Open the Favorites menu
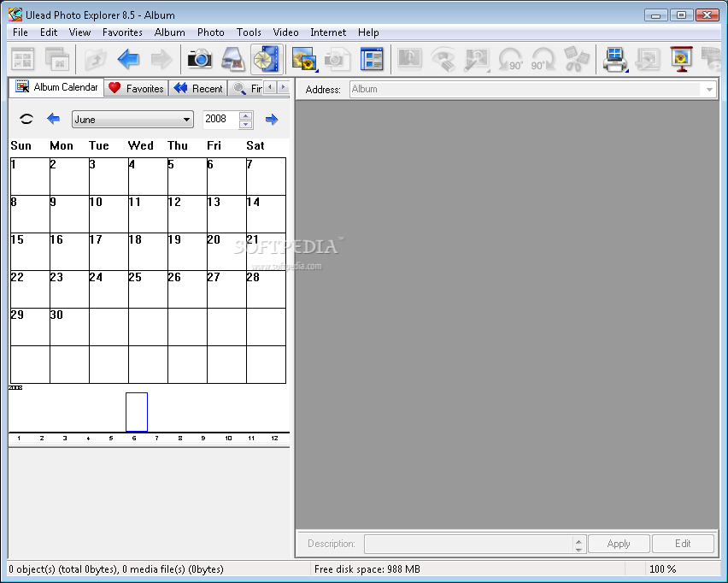728x583 pixels. pyautogui.click(x=122, y=32)
